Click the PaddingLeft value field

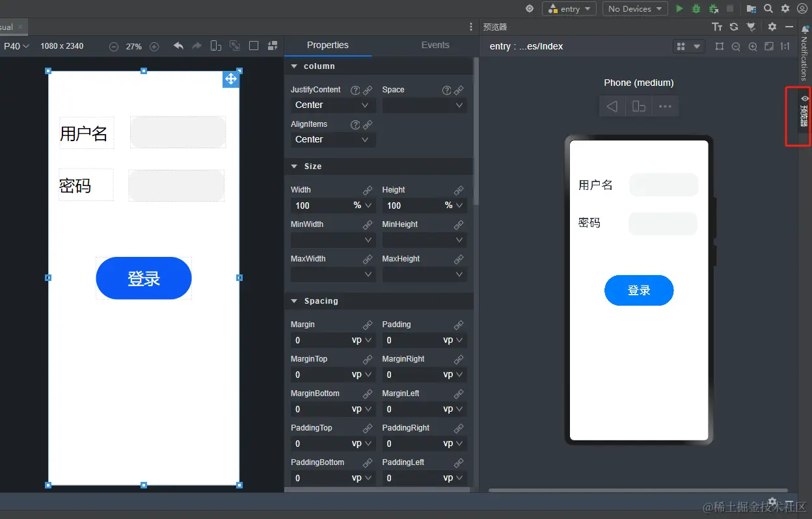(411, 478)
